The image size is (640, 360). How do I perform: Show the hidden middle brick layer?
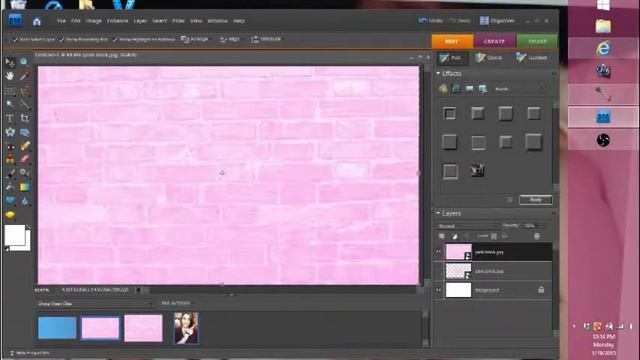[438, 271]
